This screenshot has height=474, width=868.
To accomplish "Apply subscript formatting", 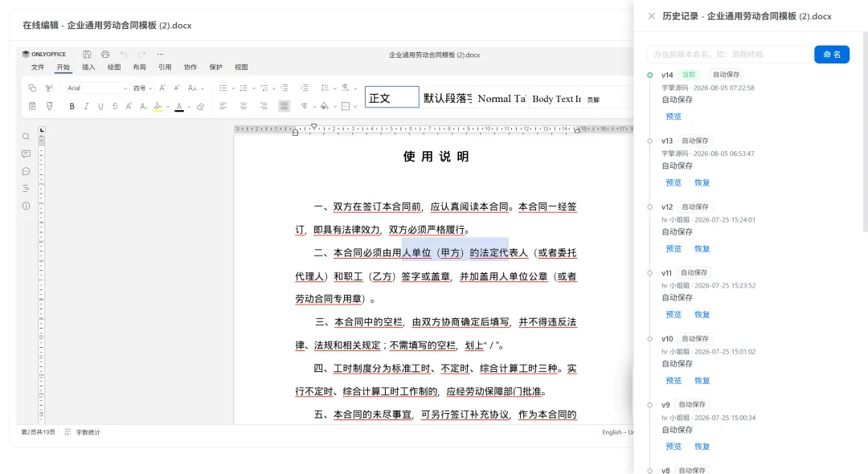I will [143, 106].
